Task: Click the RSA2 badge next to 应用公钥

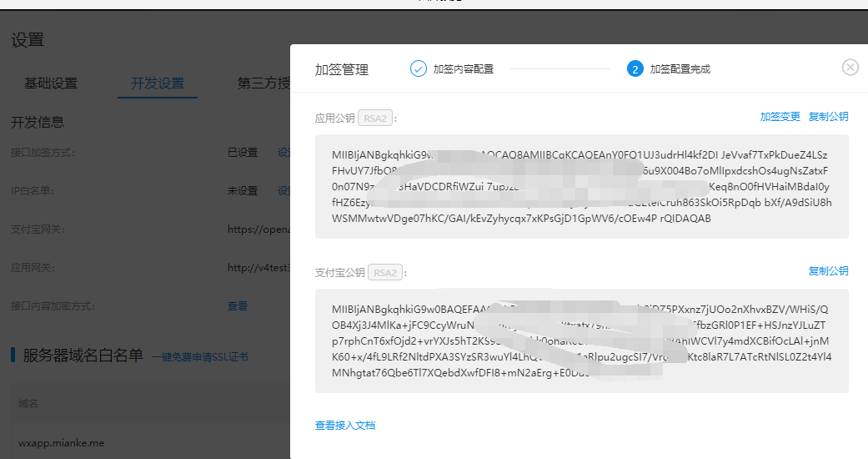Action: coord(375,118)
